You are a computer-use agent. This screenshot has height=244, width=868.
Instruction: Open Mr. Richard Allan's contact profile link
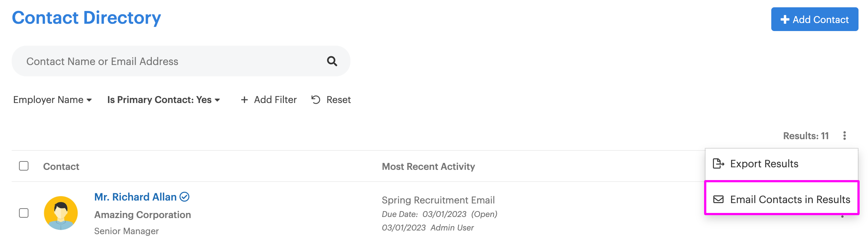(135, 197)
